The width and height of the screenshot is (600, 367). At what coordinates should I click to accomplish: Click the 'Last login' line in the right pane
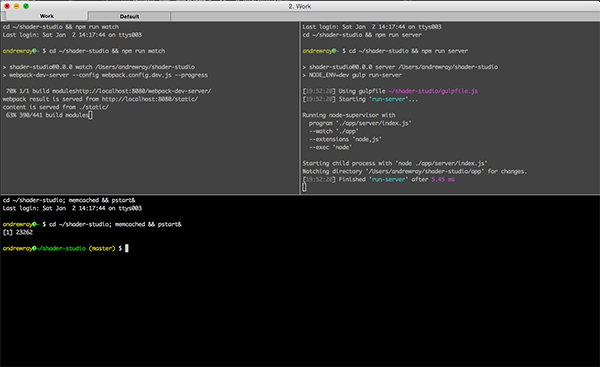point(372,27)
